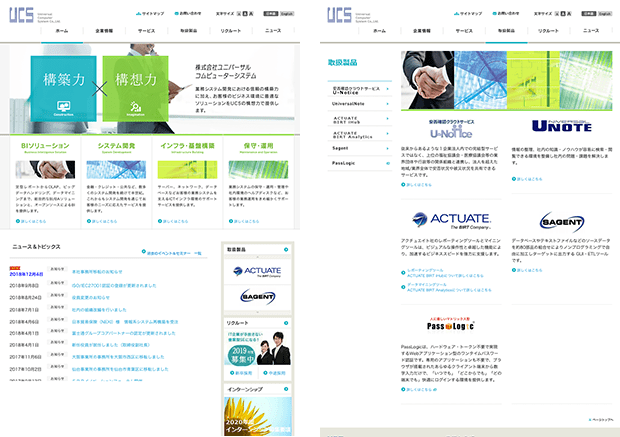Open the PassLogic sidebar external link icon
The image size is (620, 437).
click(x=388, y=163)
